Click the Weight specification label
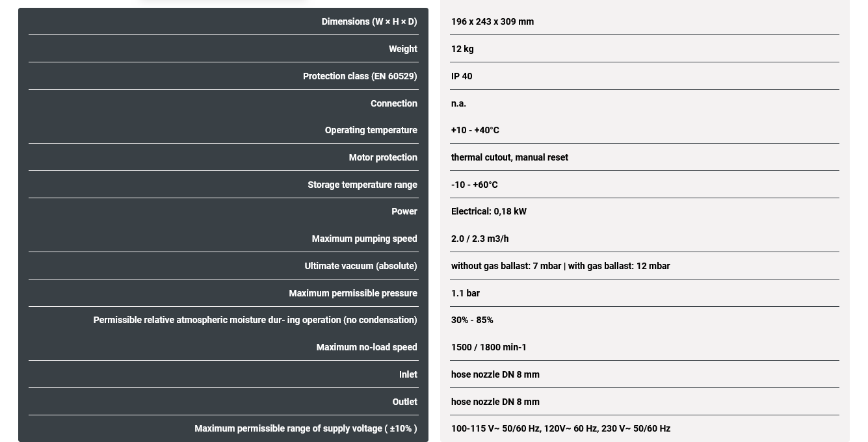Image resolution: width=868 pixels, height=442 pixels. [402, 49]
